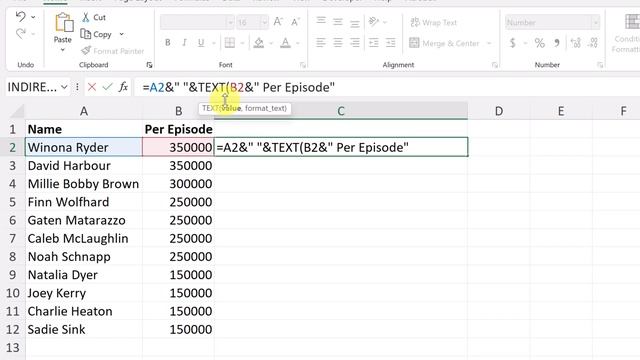Image resolution: width=640 pixels, height=360 pixels.
Task: Click Increase Indent icon
Action: 391,42
